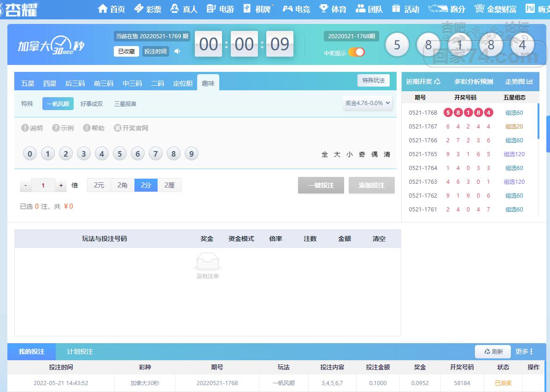The image size is (550, 392).
Task: Click 清空 in the bet list header
Action: (x=379, y=239)
